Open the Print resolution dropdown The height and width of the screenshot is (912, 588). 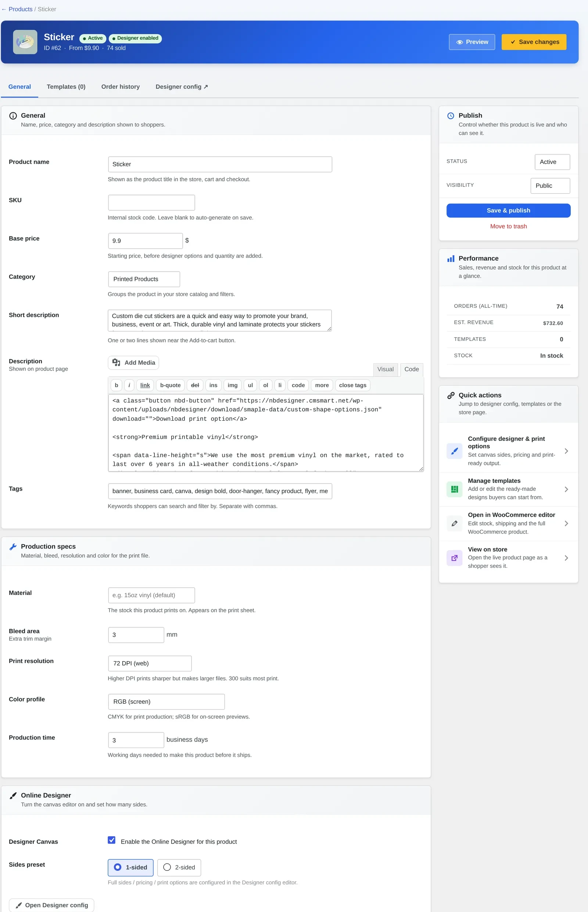coord(150,664)
